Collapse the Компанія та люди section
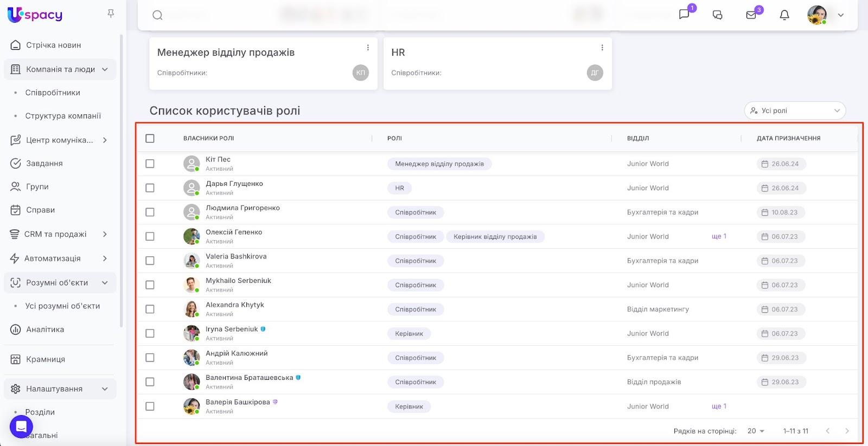The image size is (868, 446). (x=105, y=69)
